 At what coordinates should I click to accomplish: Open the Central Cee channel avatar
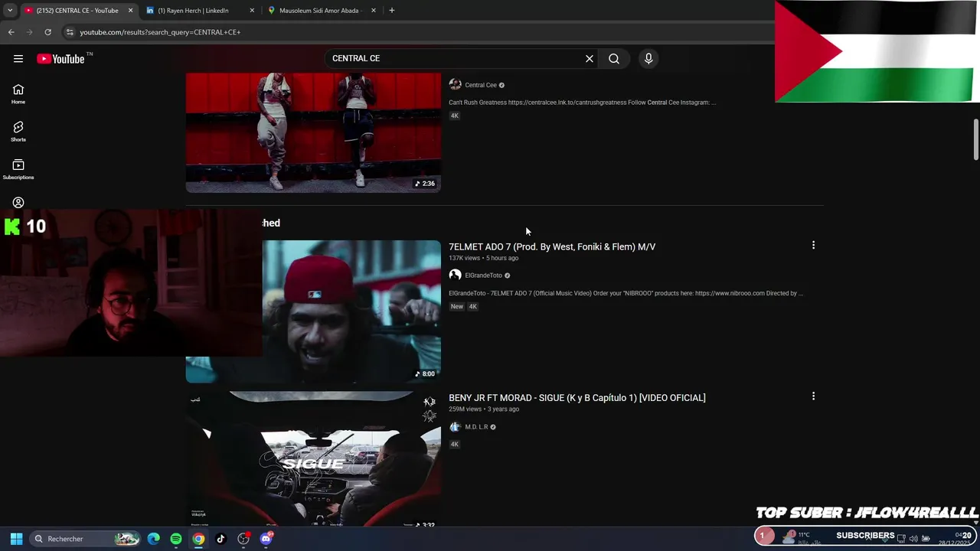(x=455, y=85)
